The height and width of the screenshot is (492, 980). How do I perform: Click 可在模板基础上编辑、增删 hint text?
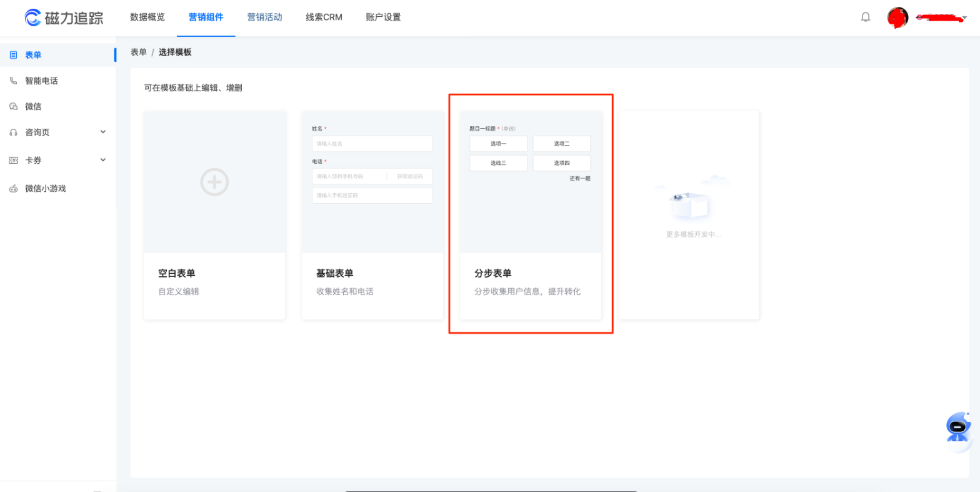tap(193, 88)
